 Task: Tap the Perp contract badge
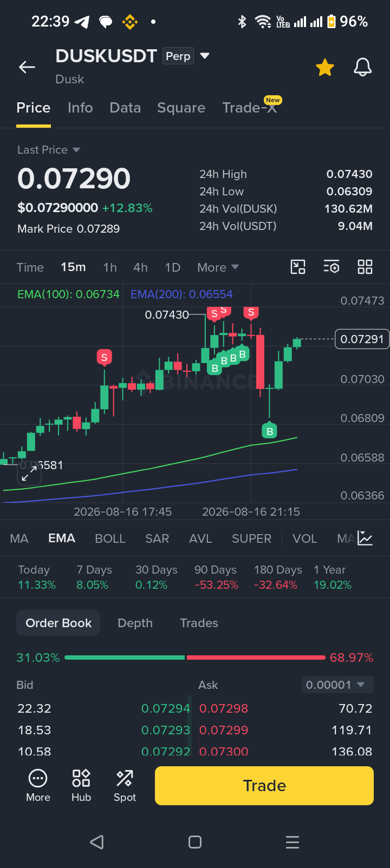tap(178, 56)
